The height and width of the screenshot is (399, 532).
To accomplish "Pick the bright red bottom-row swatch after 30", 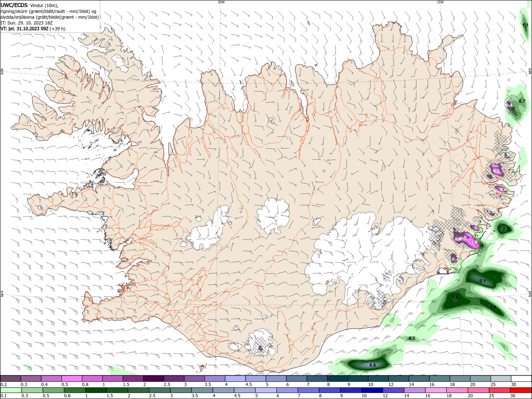I will tap(521, 390).
